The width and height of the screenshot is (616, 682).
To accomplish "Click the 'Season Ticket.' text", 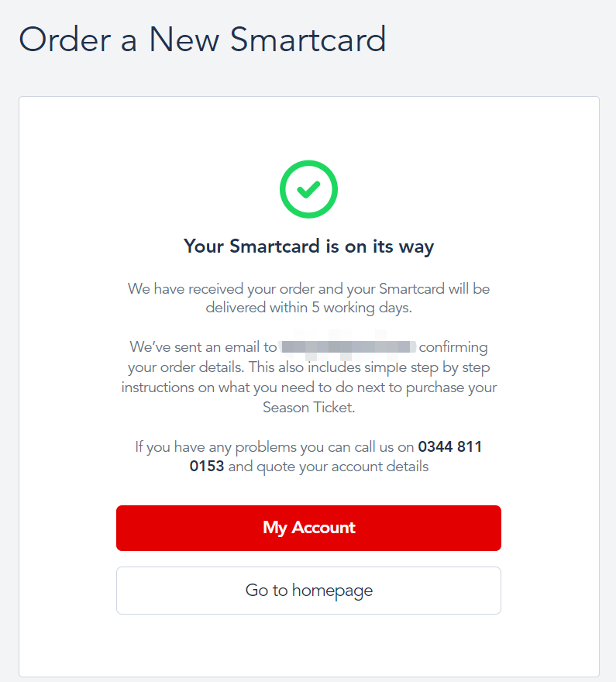I will [x=308, y=408].
